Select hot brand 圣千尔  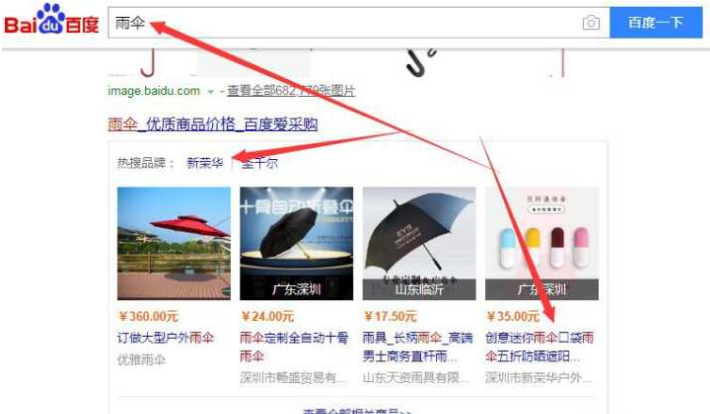[259, 163]
